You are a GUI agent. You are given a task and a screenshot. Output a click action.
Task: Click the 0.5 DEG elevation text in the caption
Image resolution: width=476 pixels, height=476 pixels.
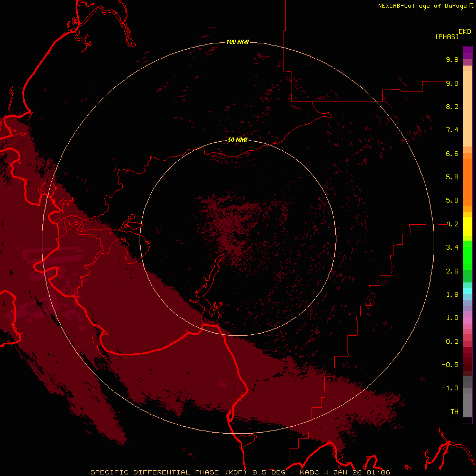pos(269,472)
